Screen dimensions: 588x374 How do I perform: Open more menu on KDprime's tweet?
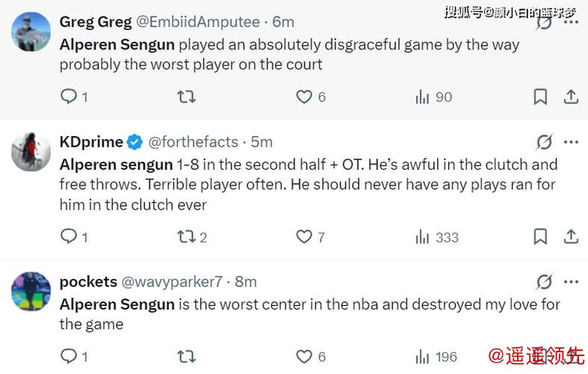571,141
